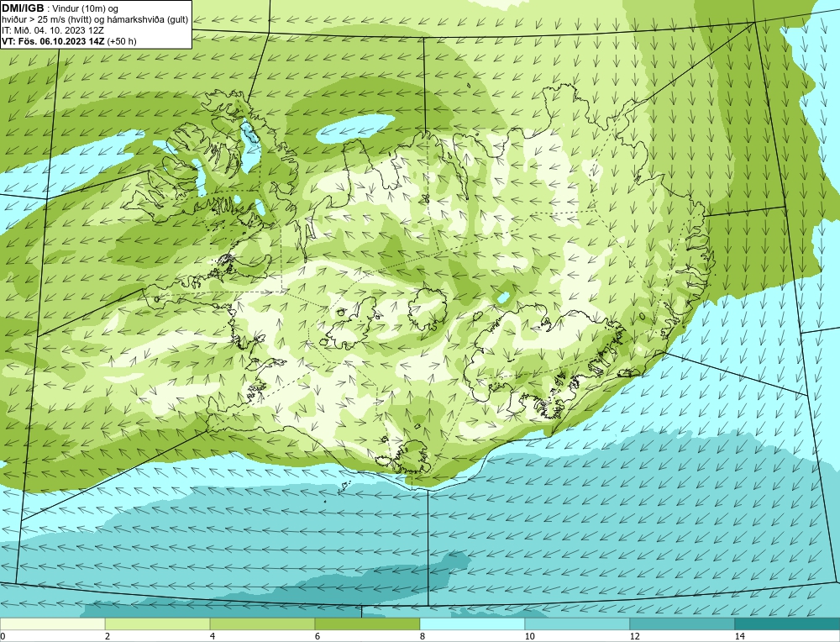Select the 4–6 green legend color block

point(262,624)
